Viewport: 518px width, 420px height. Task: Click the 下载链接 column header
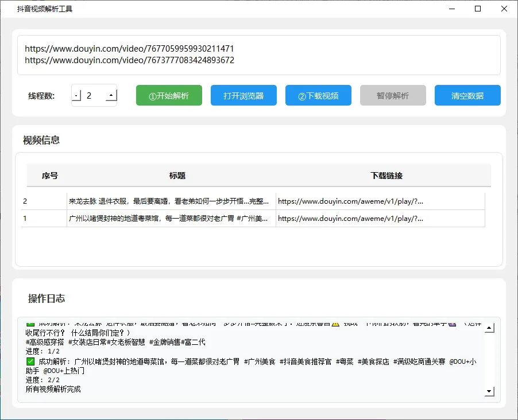[386, 176]
